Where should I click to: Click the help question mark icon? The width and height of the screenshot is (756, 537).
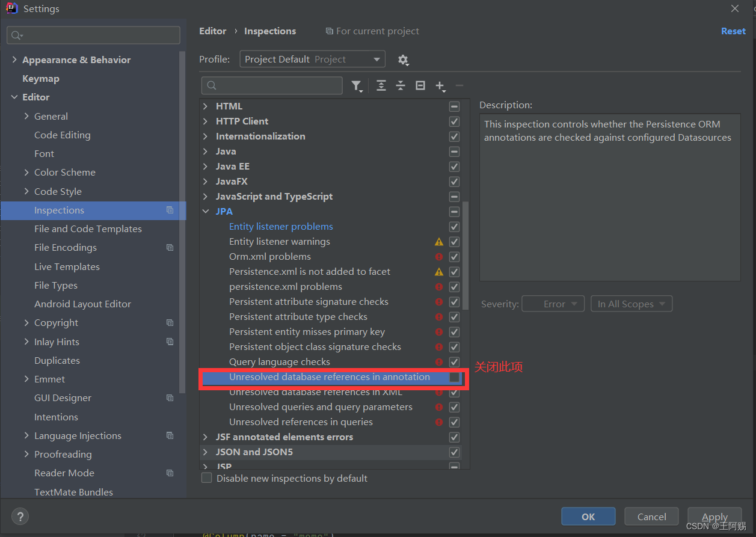coord(20,516)
